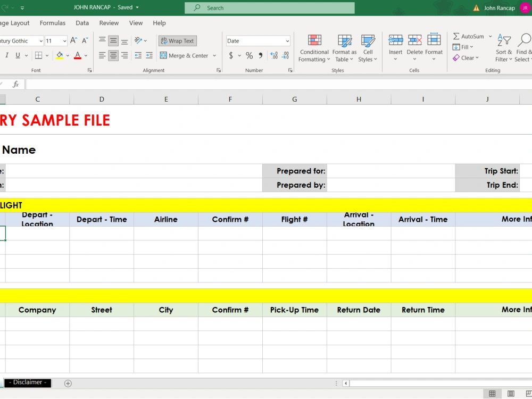This screenshot has height=399, width=532.
Task: Switch to the Disclaimer sheet tab
Action: (28, 383)
